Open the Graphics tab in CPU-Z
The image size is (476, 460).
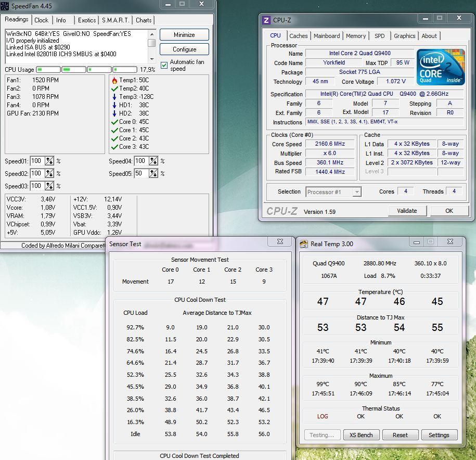404,36
